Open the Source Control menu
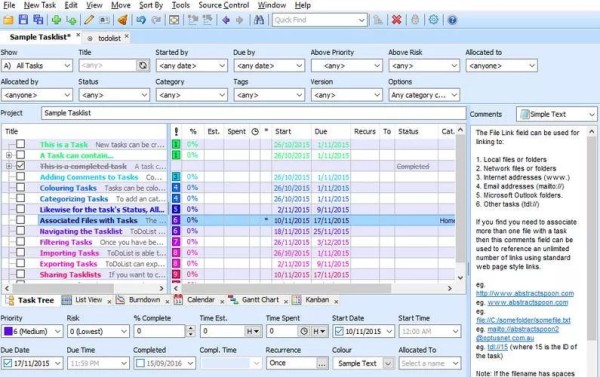The height and width of the screenshot is (377, 600). pyautogui.click(x=224, y=5)
